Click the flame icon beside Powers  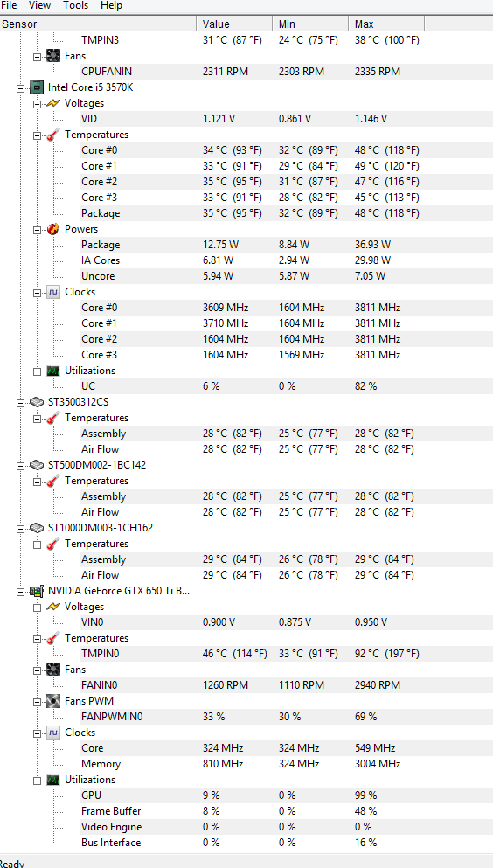(53, 229)
